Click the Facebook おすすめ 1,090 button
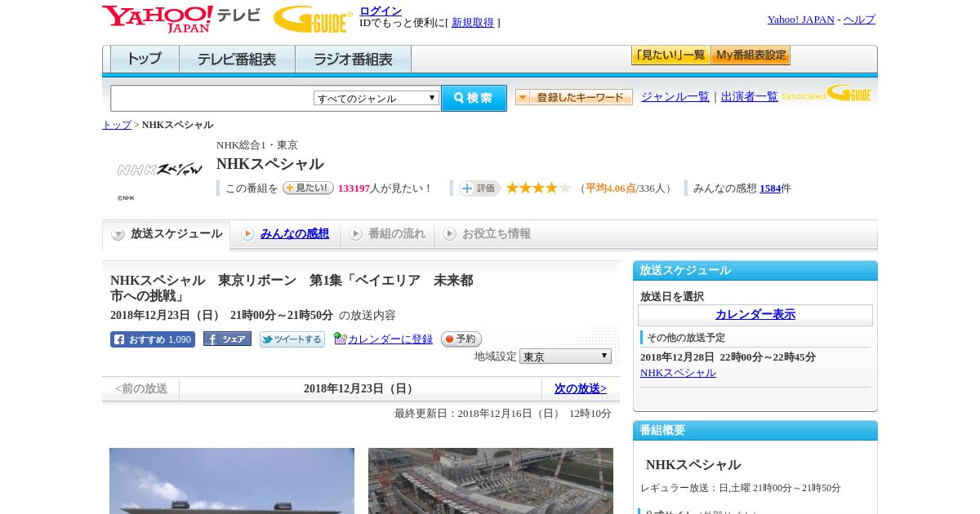Screen dimensions: 980x514 click(x=153, y=339)
